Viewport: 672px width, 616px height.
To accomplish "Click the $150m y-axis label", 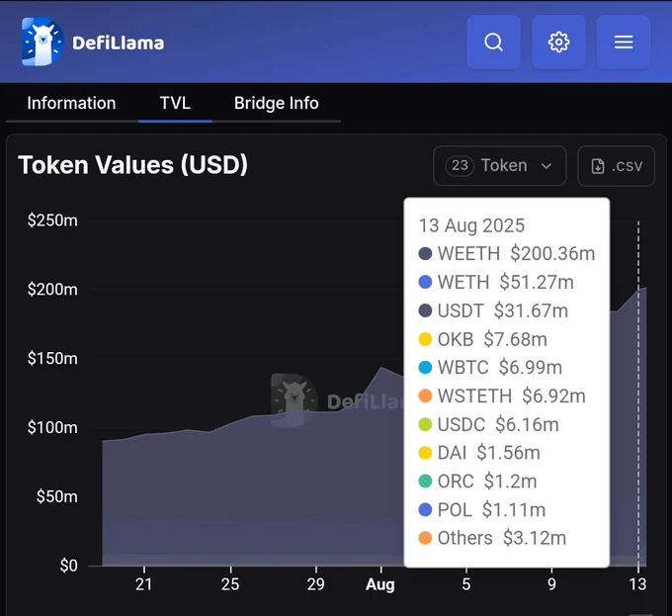I will [52, 358].
